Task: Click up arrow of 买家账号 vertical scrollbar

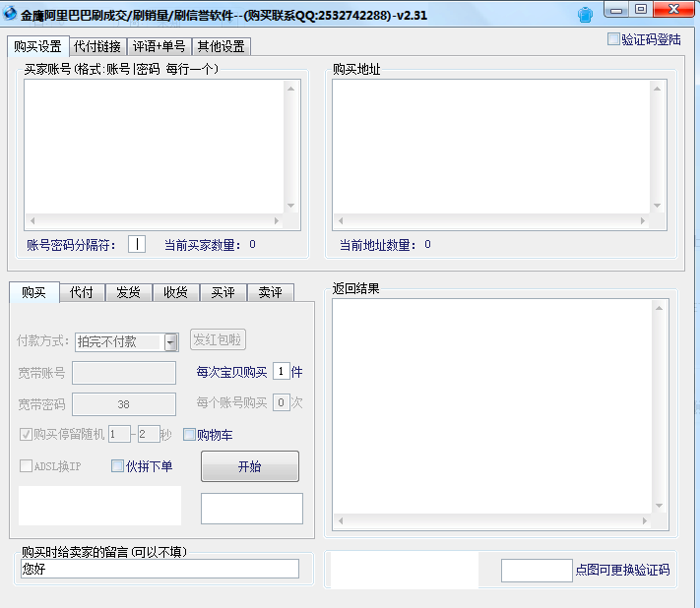Action: (291, 89)
